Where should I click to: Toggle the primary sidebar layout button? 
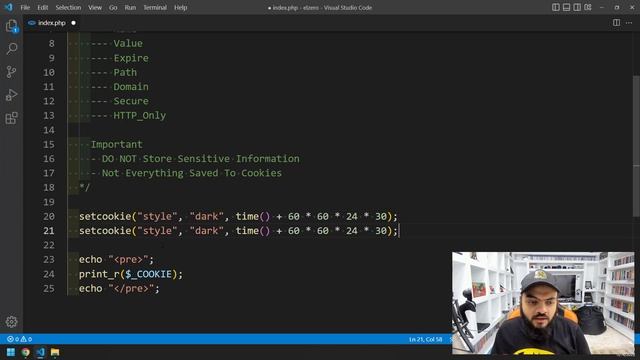pos(556,7)
